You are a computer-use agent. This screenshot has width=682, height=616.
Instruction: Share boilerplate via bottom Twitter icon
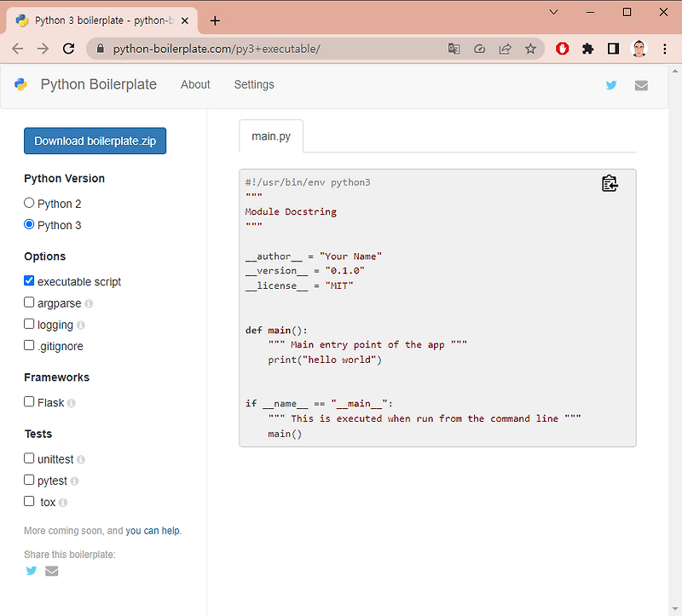(x=32, y=570)
